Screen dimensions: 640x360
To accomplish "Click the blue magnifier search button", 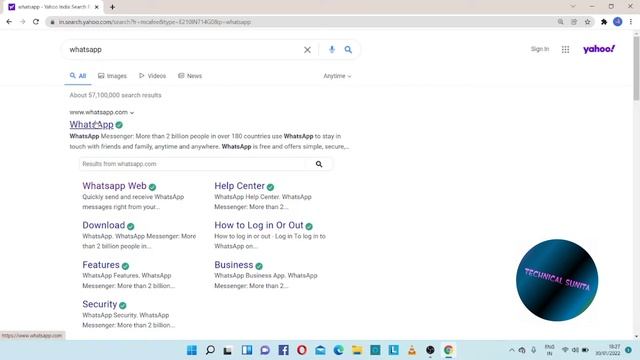I will (348, 49).
